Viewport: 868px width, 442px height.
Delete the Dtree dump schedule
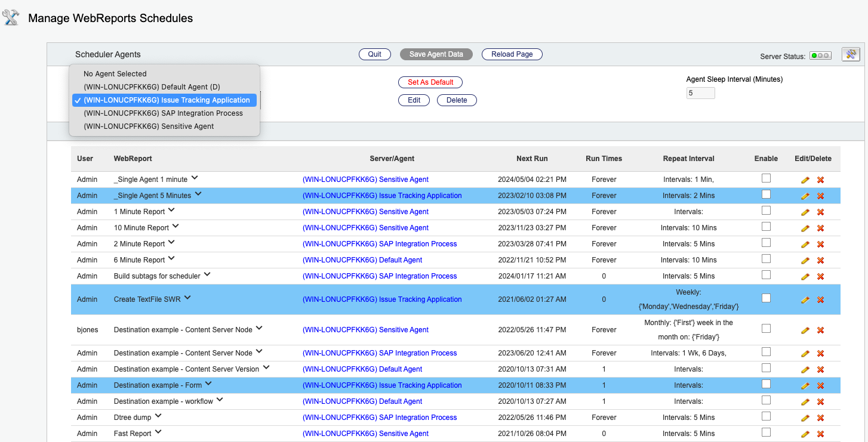coord(820,418)
